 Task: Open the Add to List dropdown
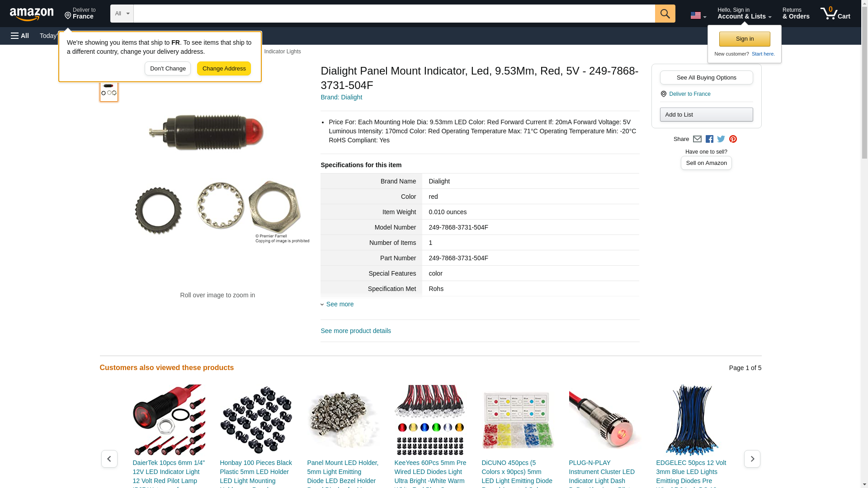706,114
